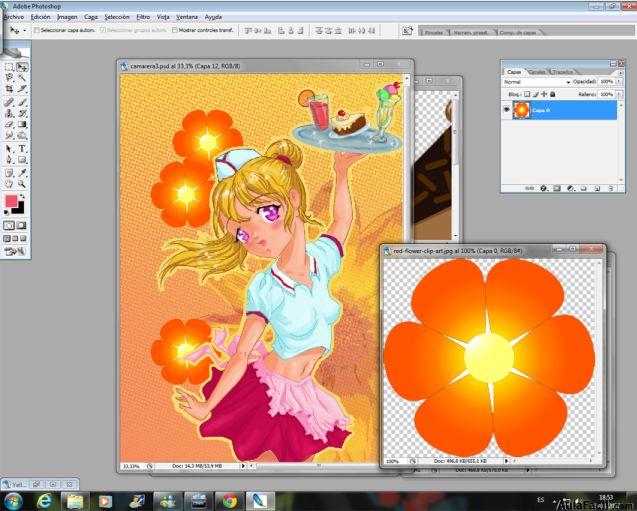Create new layer in Capas panel
The width and height of the screenshot is (637, 511).
tap(597, 188)
